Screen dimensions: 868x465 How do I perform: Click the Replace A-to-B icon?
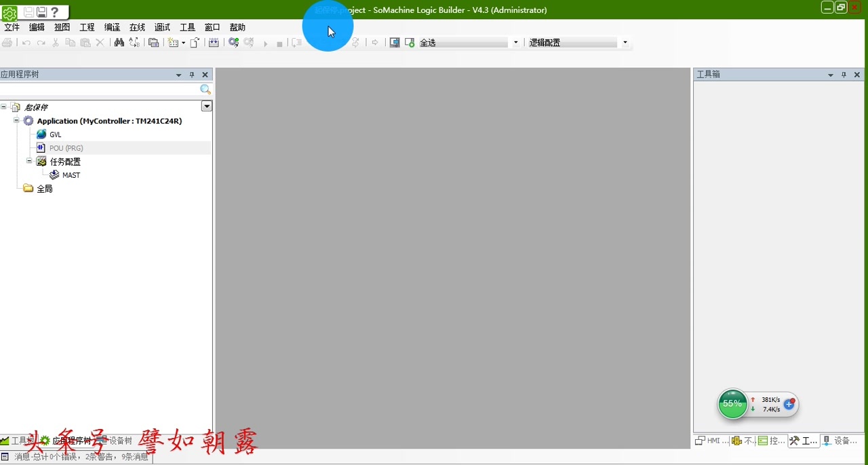click(x=134, y=42)
